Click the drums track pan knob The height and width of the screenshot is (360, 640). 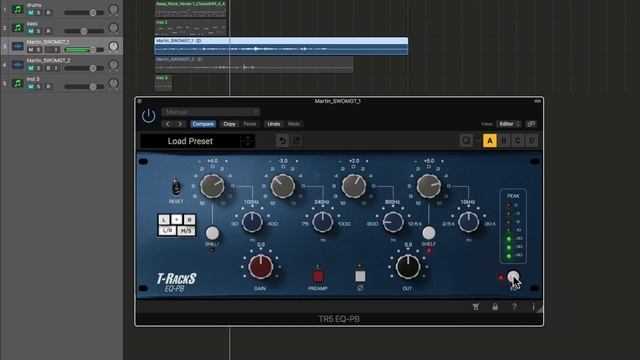(113, 9)
